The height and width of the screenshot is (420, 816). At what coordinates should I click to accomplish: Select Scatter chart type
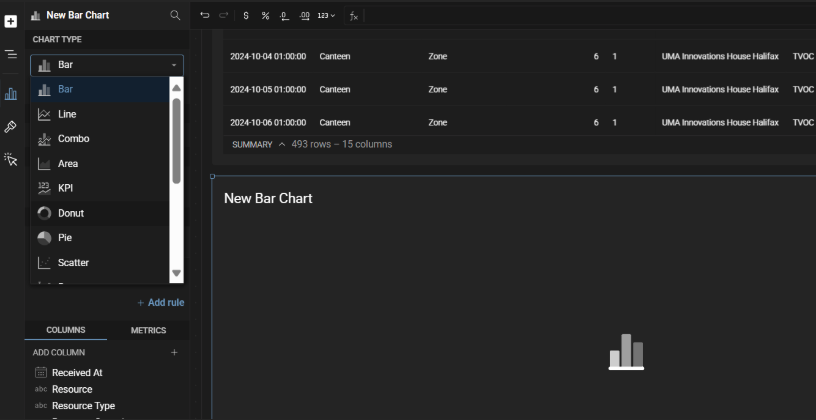click(100, 262)
